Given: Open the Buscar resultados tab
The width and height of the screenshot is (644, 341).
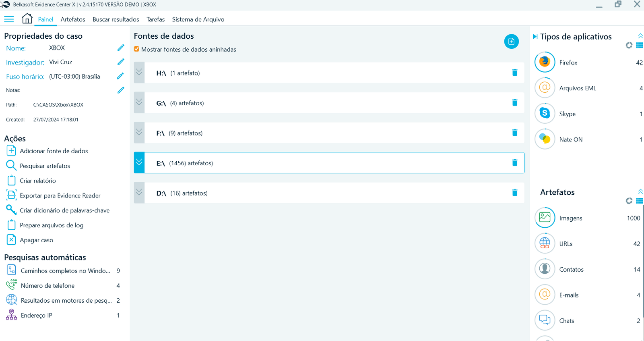Looking at the screenshot, I should [x=116, y=19].
